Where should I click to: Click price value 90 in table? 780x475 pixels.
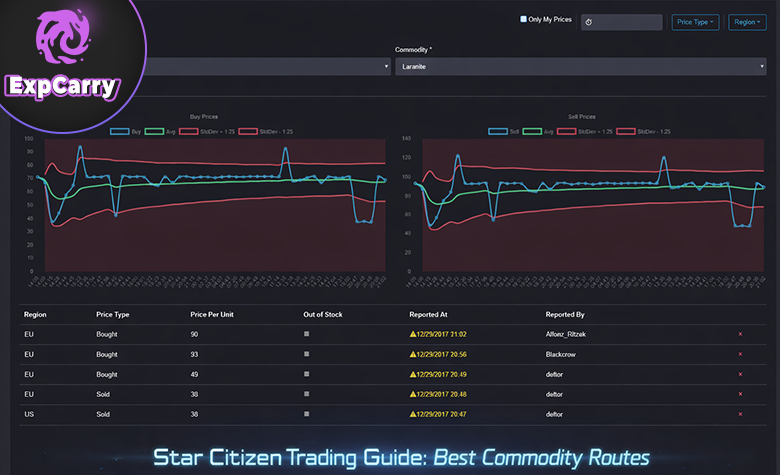(x=194, y=334)
